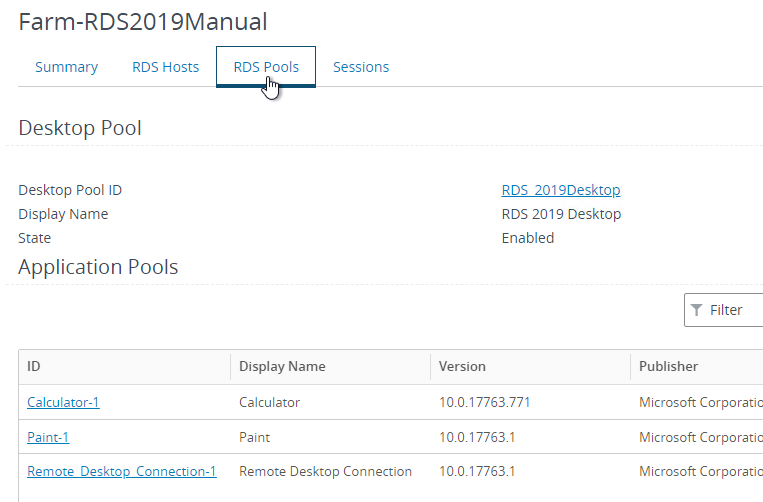763x502 pixels.
Task: Click the funnel Filter icon
Action: [697, 310]
